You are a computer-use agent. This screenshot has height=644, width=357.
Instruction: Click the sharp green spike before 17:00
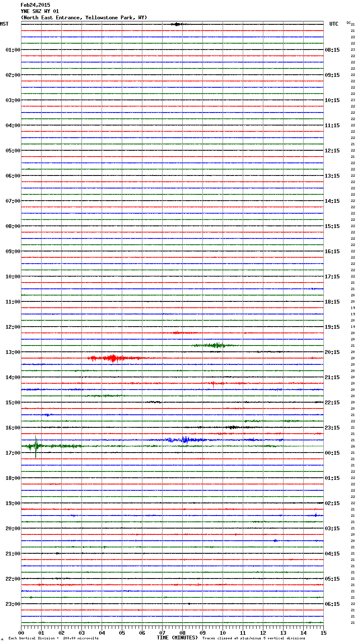point(36,446)
